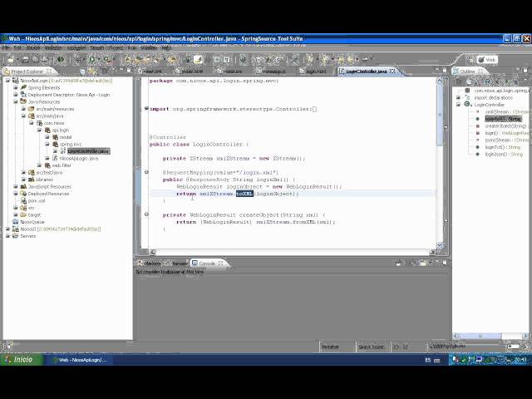This screenshot has width=532, height=399.
Task: Open the File menu
Action: pyautogui.click(x=6, y=48)
